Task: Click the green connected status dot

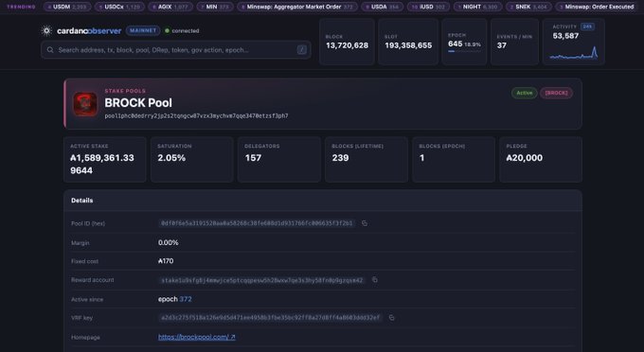Action: 168,30
